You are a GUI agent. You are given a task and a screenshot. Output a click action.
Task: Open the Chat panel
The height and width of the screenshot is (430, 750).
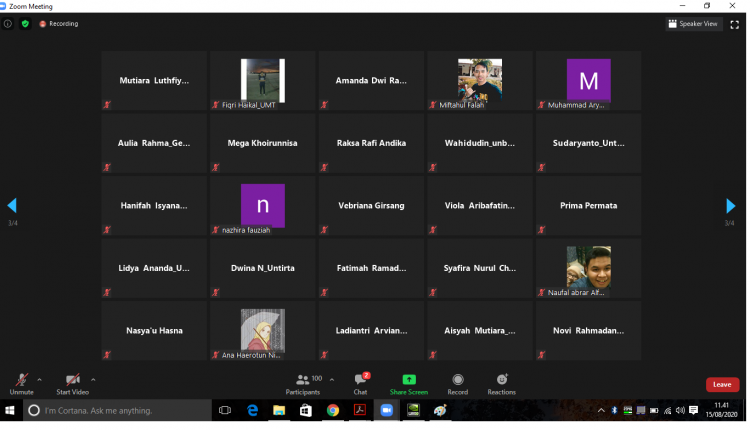coord(360,381)
